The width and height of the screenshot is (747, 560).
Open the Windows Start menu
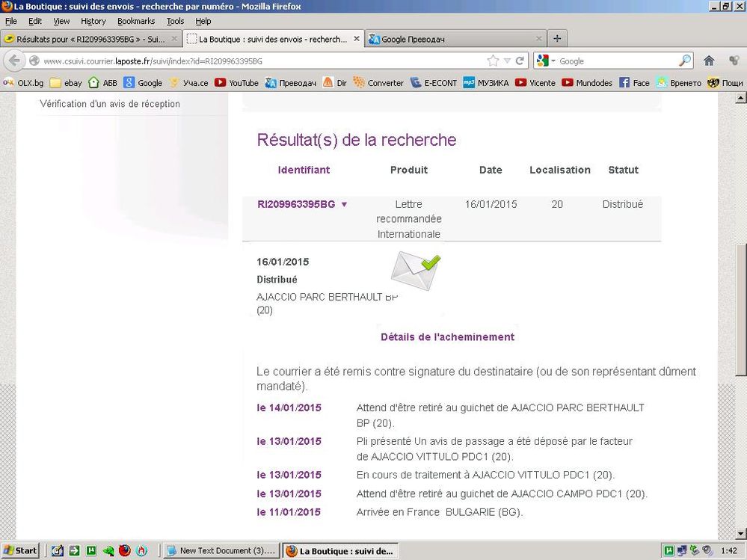pyautogui.click(x=20, y=550)
